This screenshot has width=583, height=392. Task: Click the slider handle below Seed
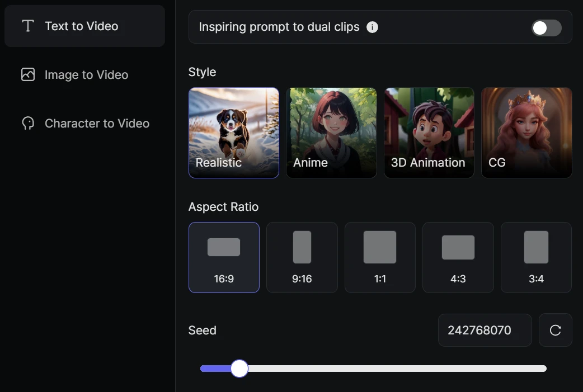point(239,369)
